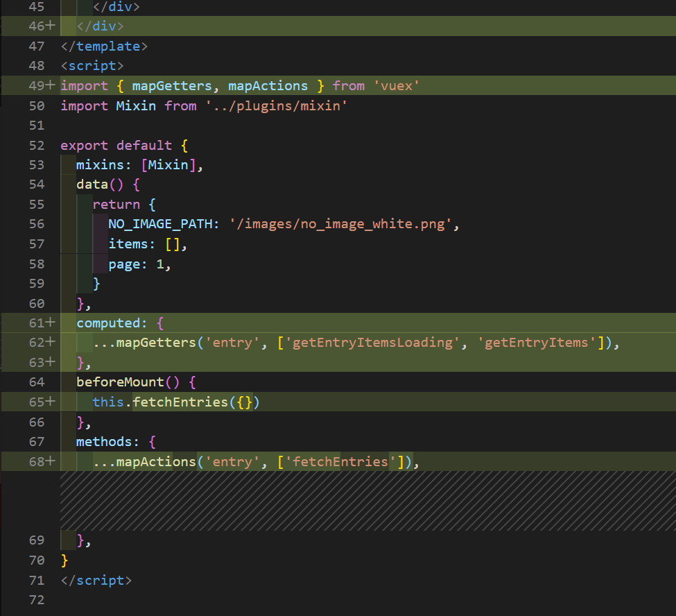Click the opening script tag on line 48
The width and height of the screenshot is (676, 616).
click(92, 66)
